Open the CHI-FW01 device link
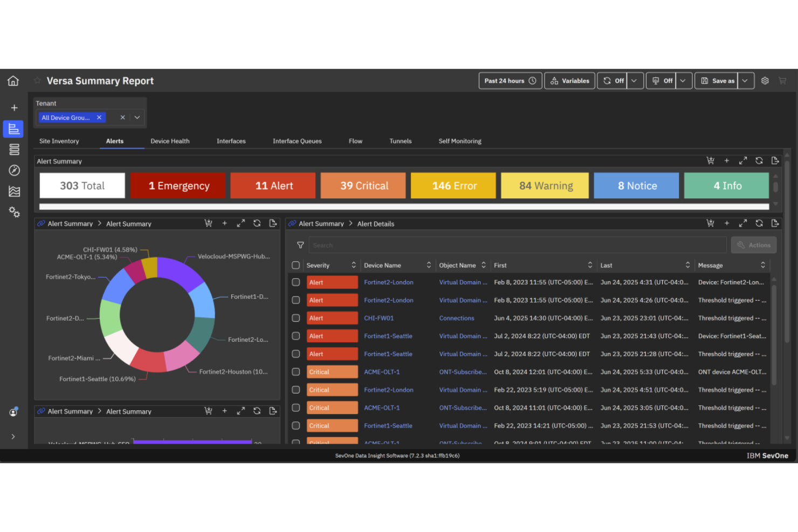The width and height of the screenshot is (798, 532). point(379,318)
